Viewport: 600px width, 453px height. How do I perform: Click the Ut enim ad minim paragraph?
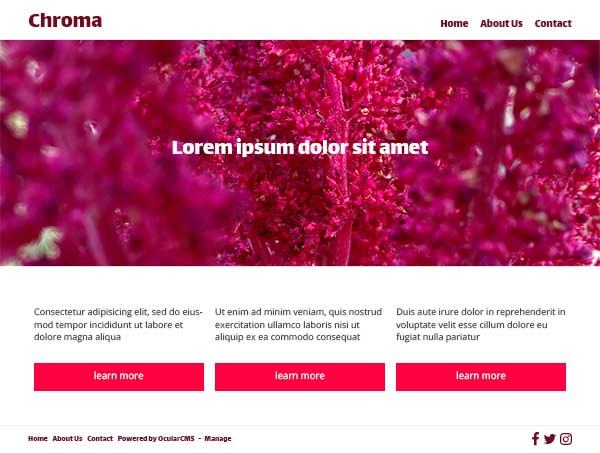point(298,324)
